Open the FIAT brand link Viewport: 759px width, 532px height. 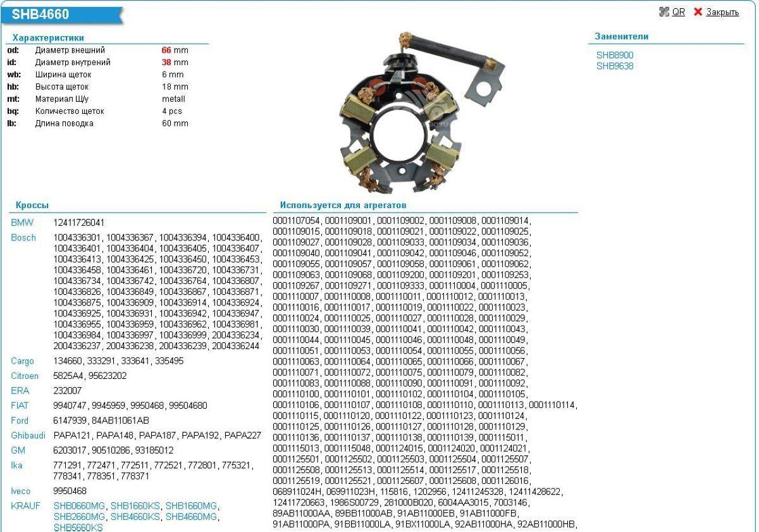coord(20,405)
